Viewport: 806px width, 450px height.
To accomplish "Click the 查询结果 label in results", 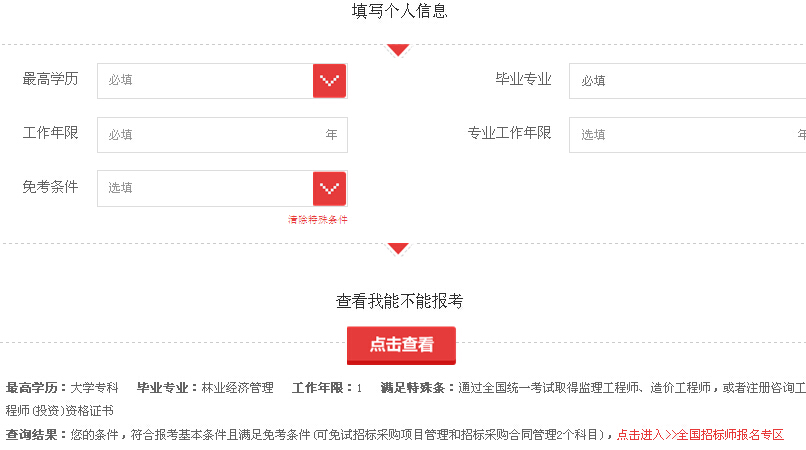I will pos(36,435).
